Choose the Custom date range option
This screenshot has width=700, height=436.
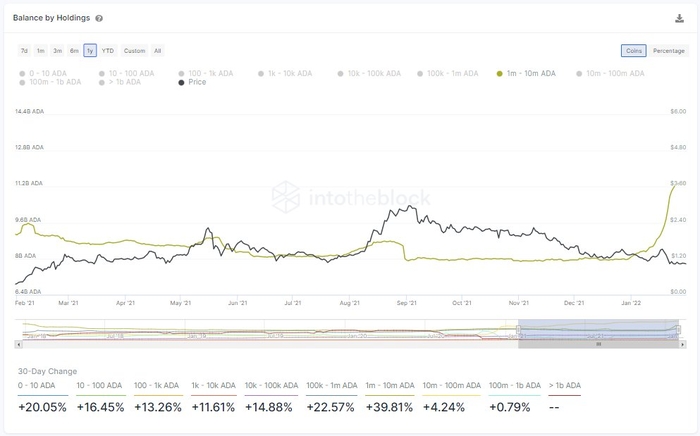click(134, 50)
